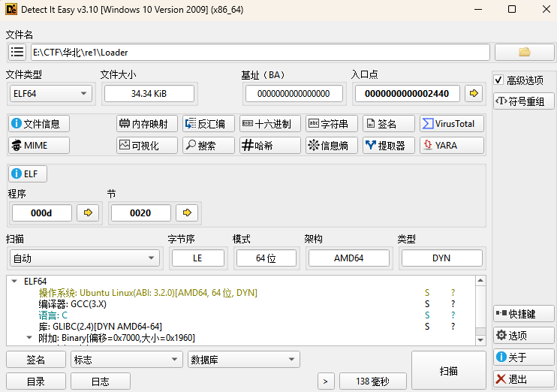The width and height of the screenshot is (557, 392).
Task: Click the file path input field
Action: click(260, 53)
